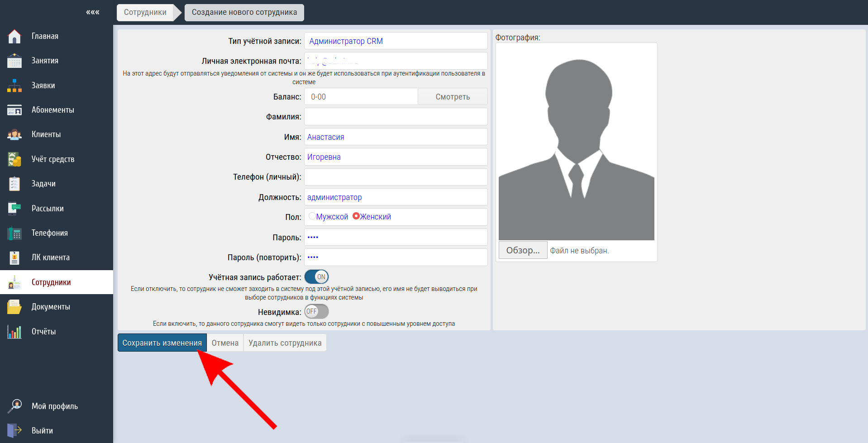Screen dimensions: 868x443
Task: Click the Пароль field
Action: pyautogui.click(x=396, y=237)
